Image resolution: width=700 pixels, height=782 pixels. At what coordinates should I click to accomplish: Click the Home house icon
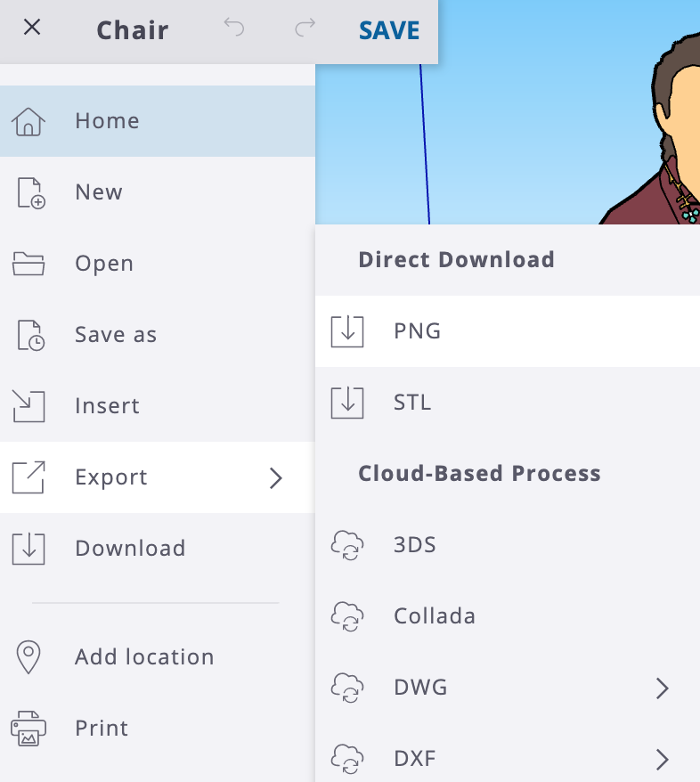(x=28, y=122)
